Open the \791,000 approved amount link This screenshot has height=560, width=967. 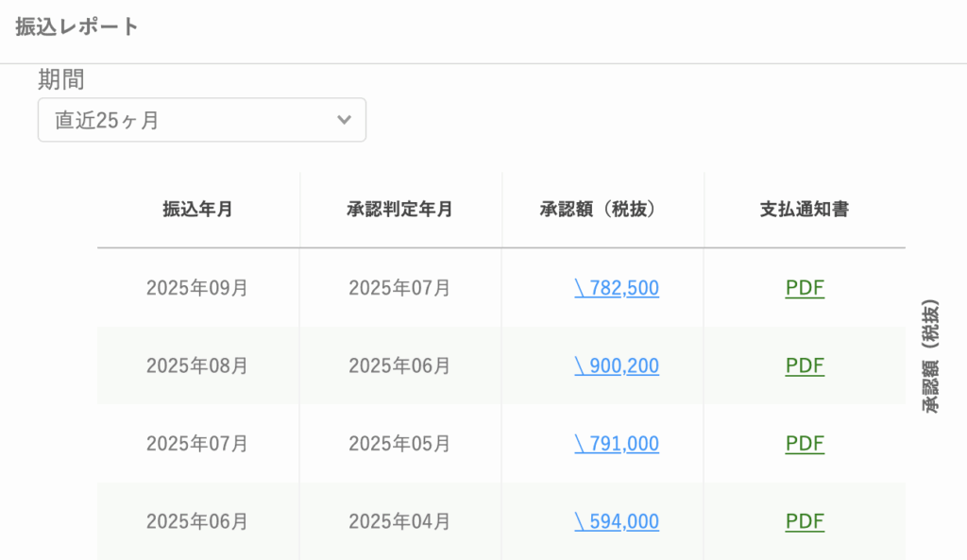[617, 444]
